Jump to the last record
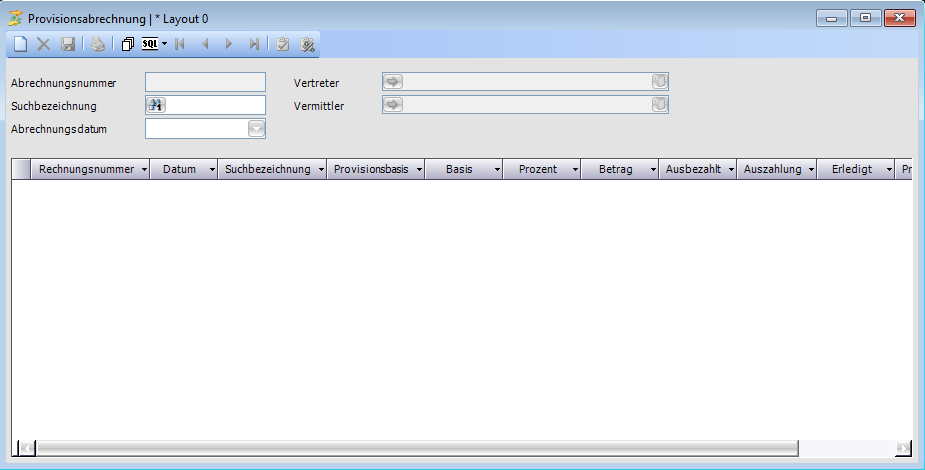The image size is (925, 470). 254,44
